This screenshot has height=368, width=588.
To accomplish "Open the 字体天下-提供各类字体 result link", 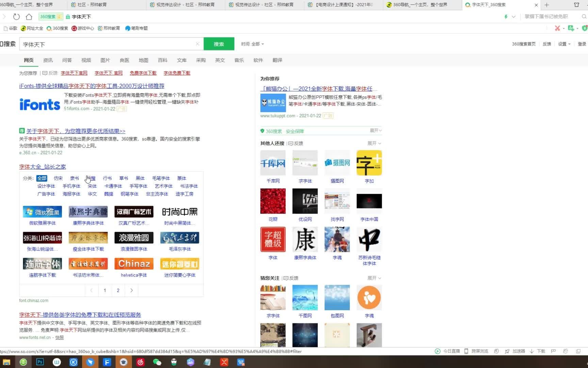I will point(80,315).
